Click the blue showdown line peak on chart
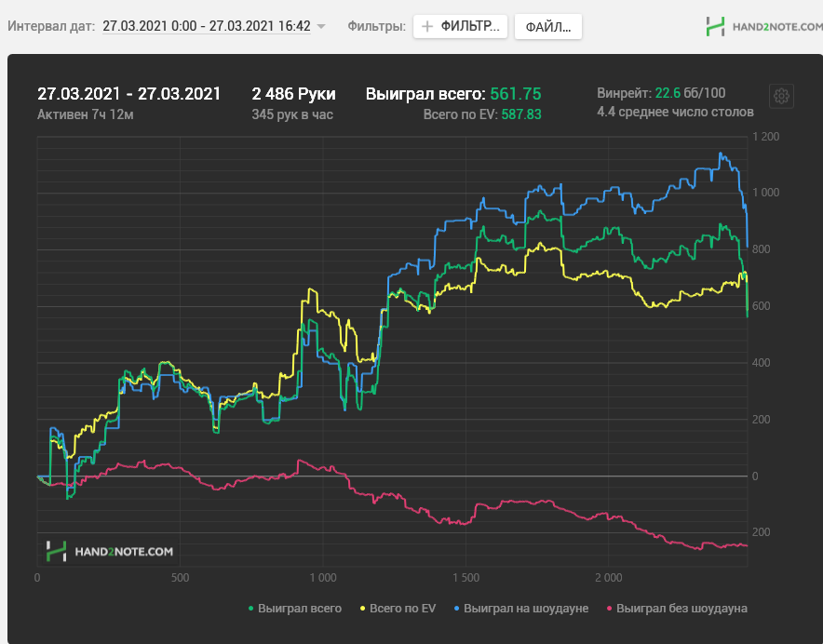Viewport: 823px width, 644px height. pyautogui.click(x=721, y=154)
